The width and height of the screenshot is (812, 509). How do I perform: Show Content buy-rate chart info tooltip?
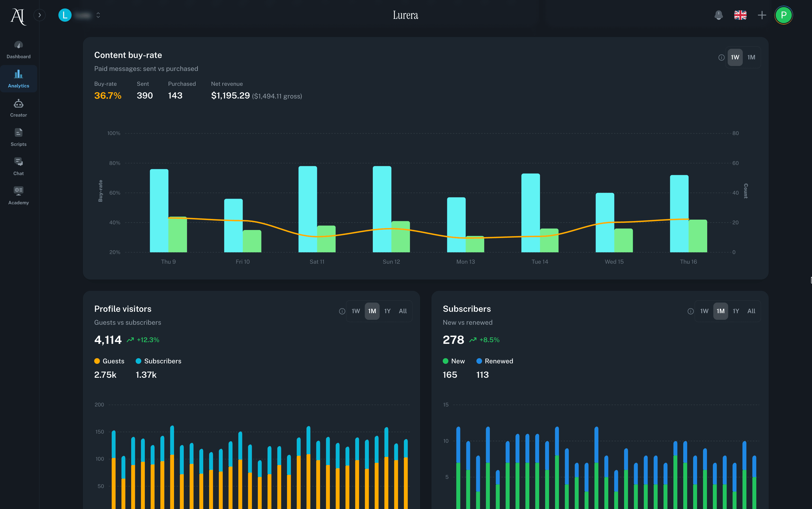(x=722, y=57)
